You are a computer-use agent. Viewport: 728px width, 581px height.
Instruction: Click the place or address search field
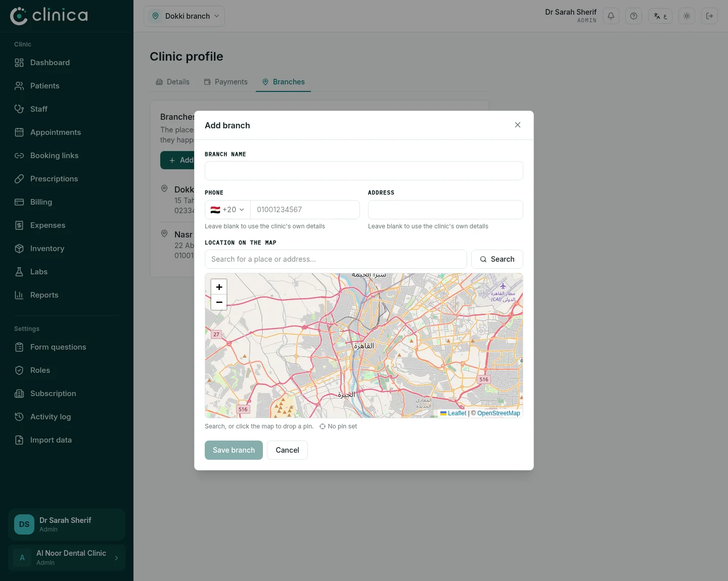[x=336, y=259]
